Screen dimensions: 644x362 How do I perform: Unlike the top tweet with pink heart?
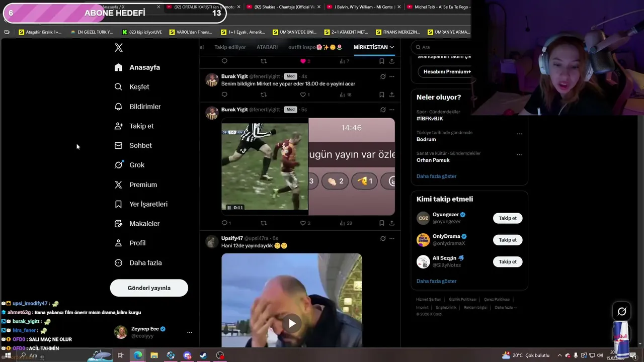click(x=303, y=61)
